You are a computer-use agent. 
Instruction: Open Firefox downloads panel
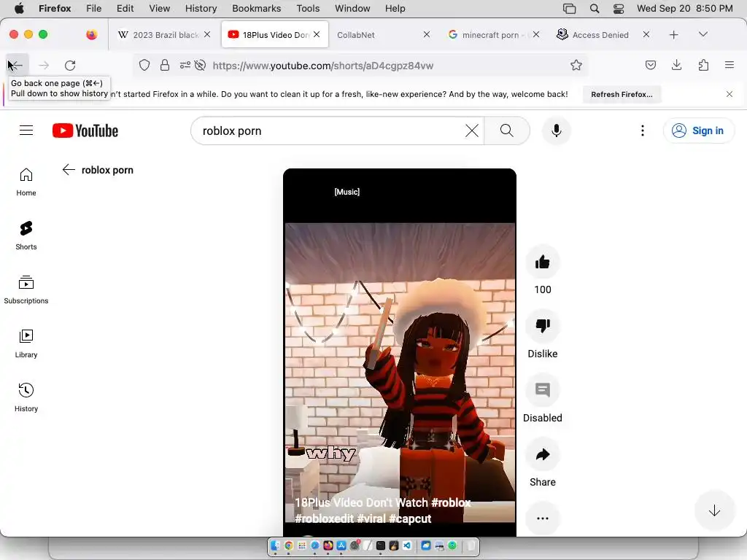pyautogui.click(x=676, y=65)
